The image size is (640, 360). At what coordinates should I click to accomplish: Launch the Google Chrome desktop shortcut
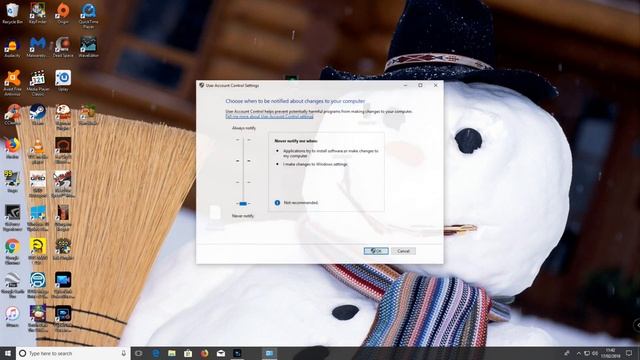click(x=12, y=251)
